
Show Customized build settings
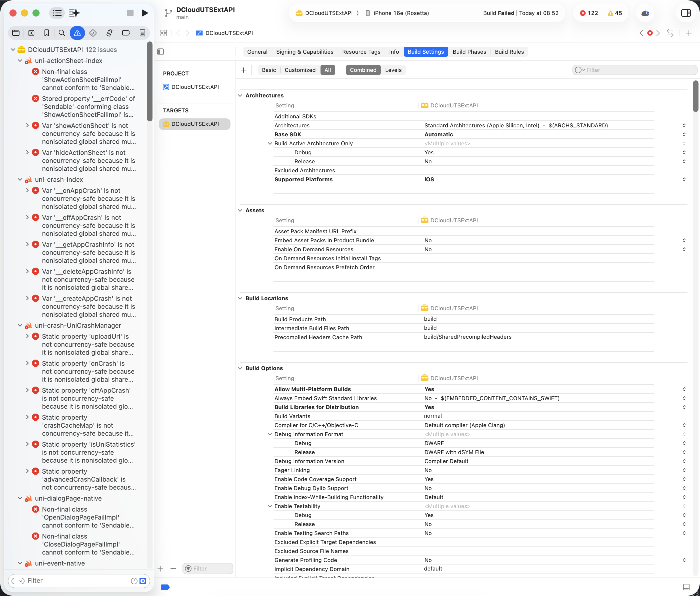[300, 70]
